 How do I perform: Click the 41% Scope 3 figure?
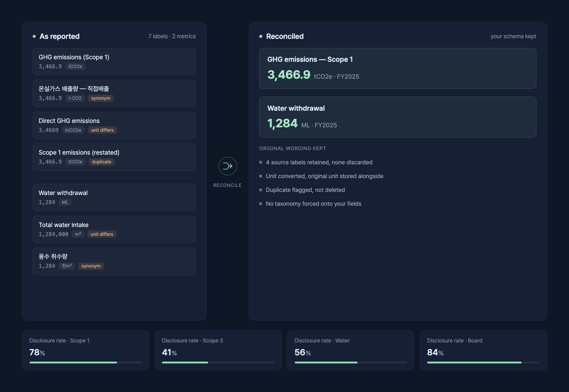point(169,352)
